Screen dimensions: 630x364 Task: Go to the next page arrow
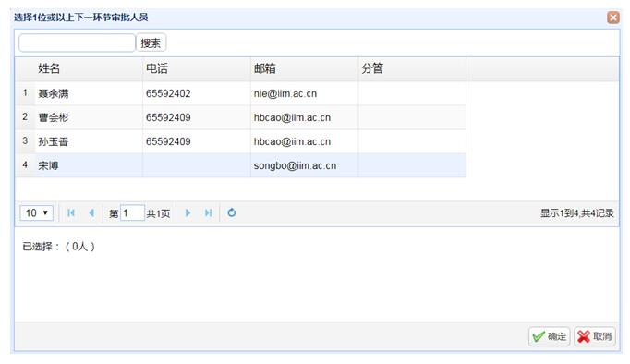[x=188, y=212]
